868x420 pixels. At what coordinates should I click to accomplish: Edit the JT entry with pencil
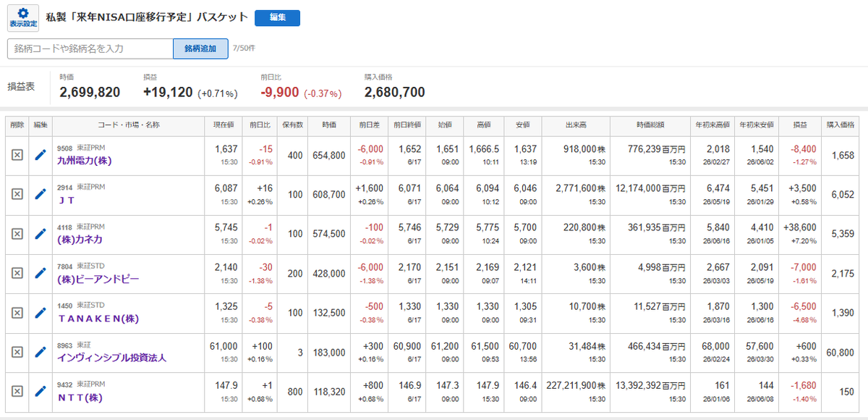[41, 195]
